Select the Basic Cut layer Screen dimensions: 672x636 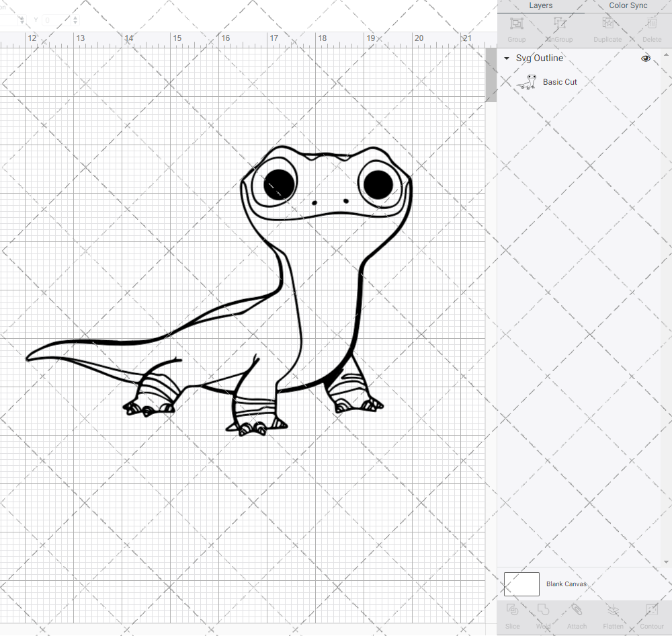point(560,81)
